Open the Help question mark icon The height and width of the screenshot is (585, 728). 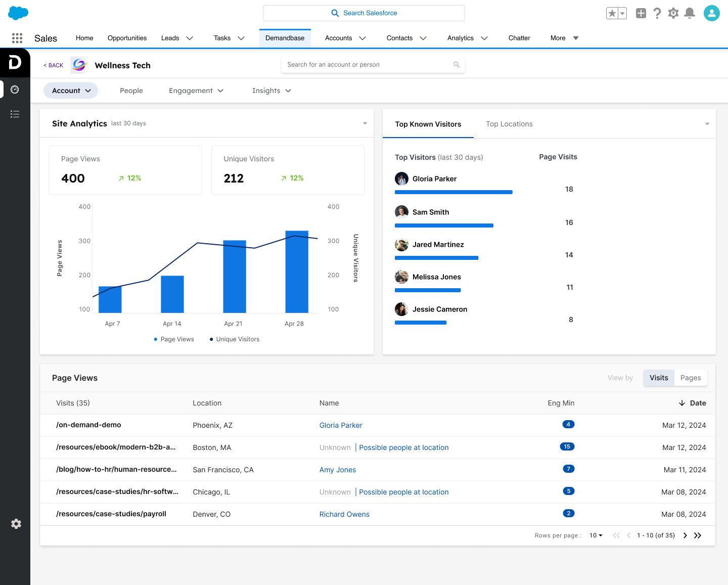pos(657,13)
